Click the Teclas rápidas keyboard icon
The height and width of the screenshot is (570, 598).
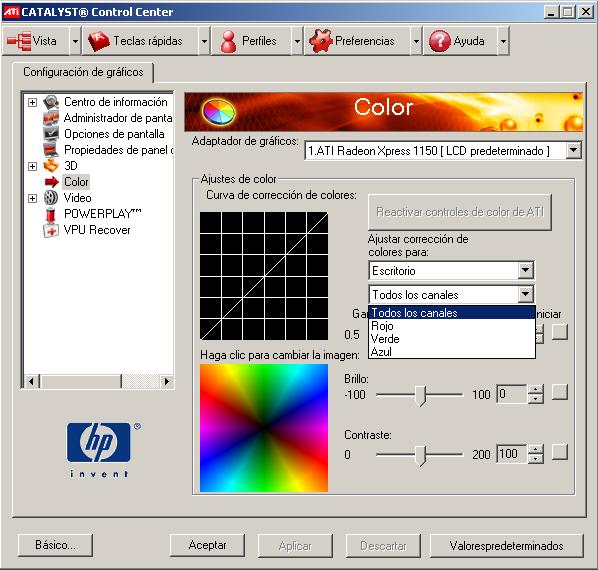pos(98,41)
